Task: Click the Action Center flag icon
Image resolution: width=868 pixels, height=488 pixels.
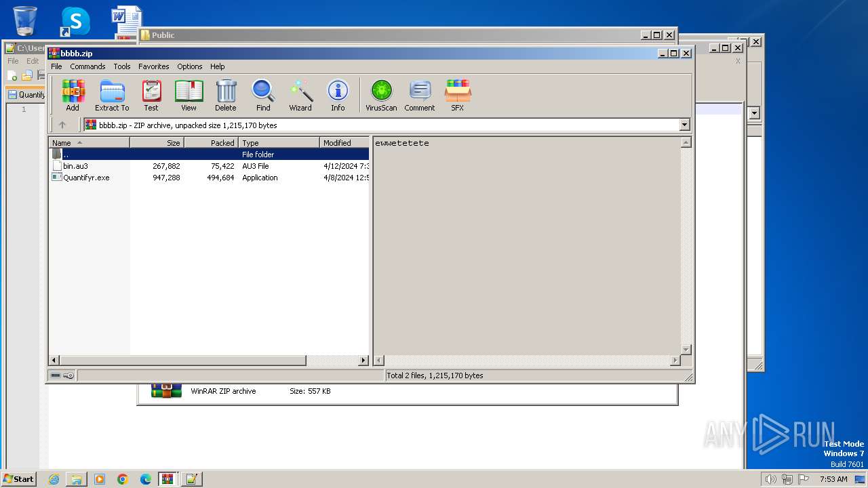Action: point(804,479)
